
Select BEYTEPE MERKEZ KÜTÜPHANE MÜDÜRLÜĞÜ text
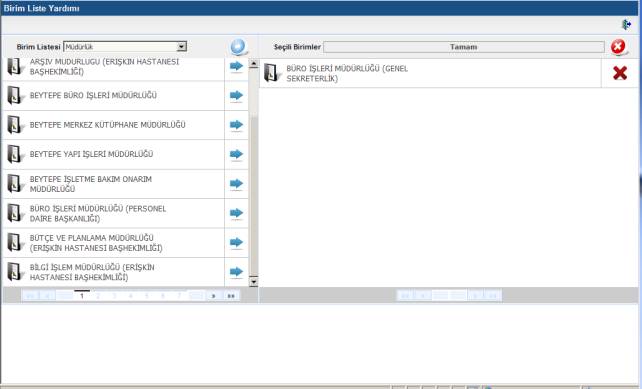point(108,125)
